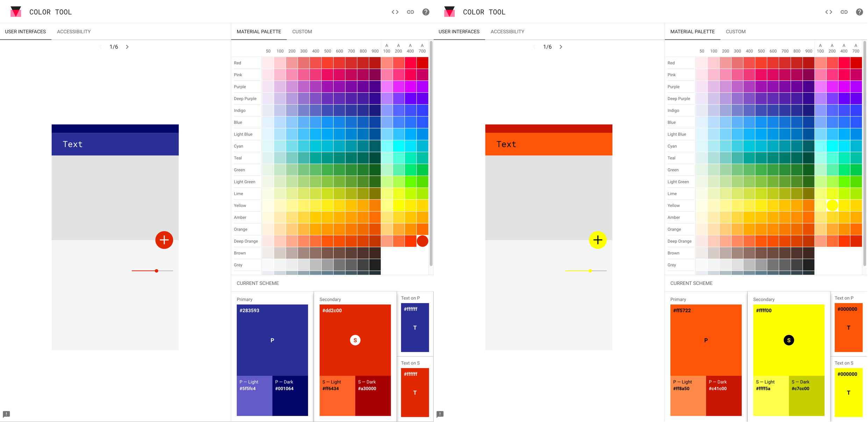Pick selected Deep Orange A700 in left palette
The width and height of the screenshot is (868, 422).
click(422, 241)
